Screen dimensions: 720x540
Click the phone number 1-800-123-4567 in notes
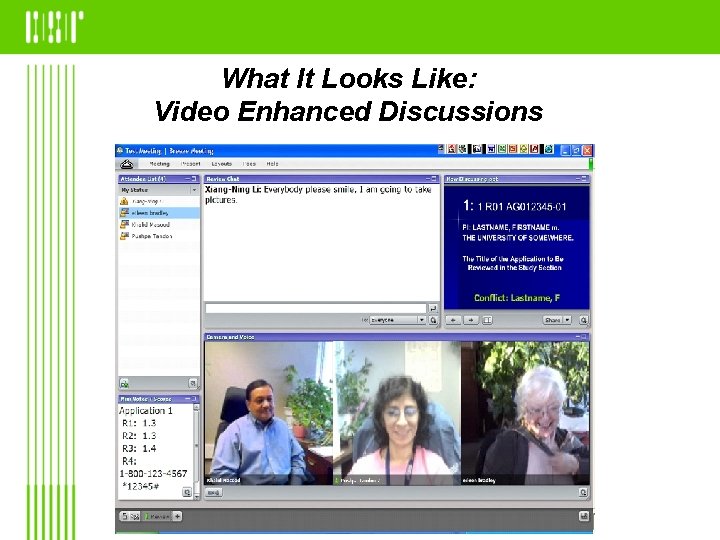(x=153, y=473)
